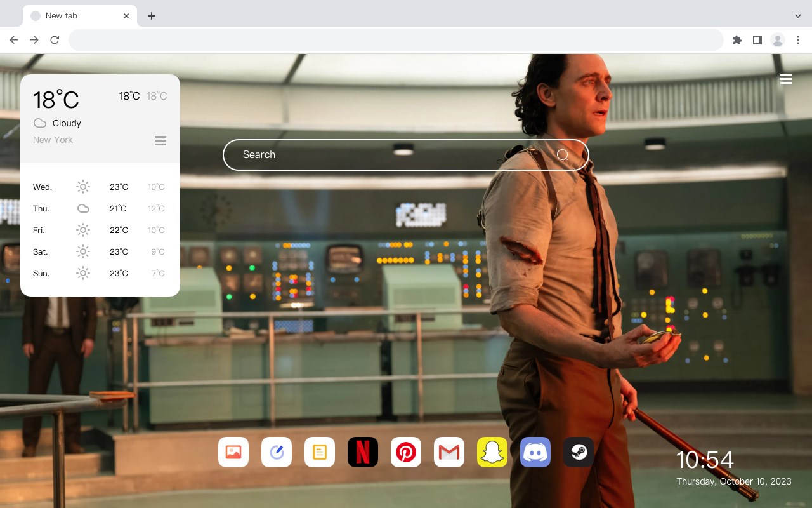Click the sunny icon in Sun. row
812x508 pixels.
(83, 273)
